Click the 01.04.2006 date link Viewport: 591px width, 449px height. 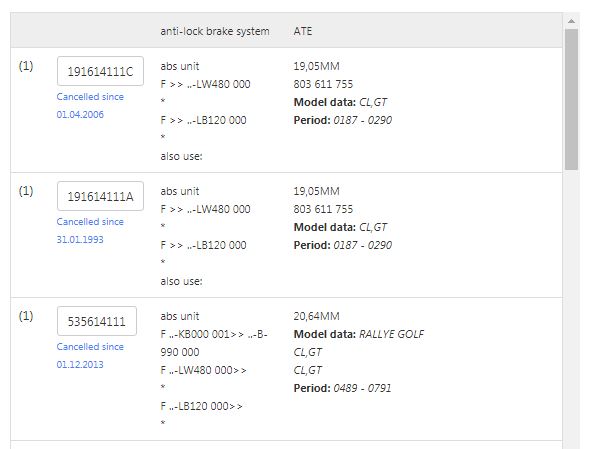(80, 115)
